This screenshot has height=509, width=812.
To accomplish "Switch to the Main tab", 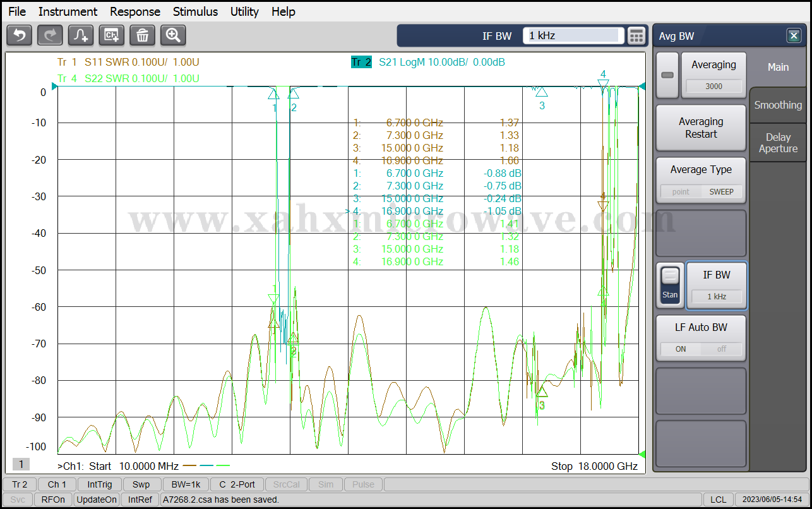I will [778, 67].
